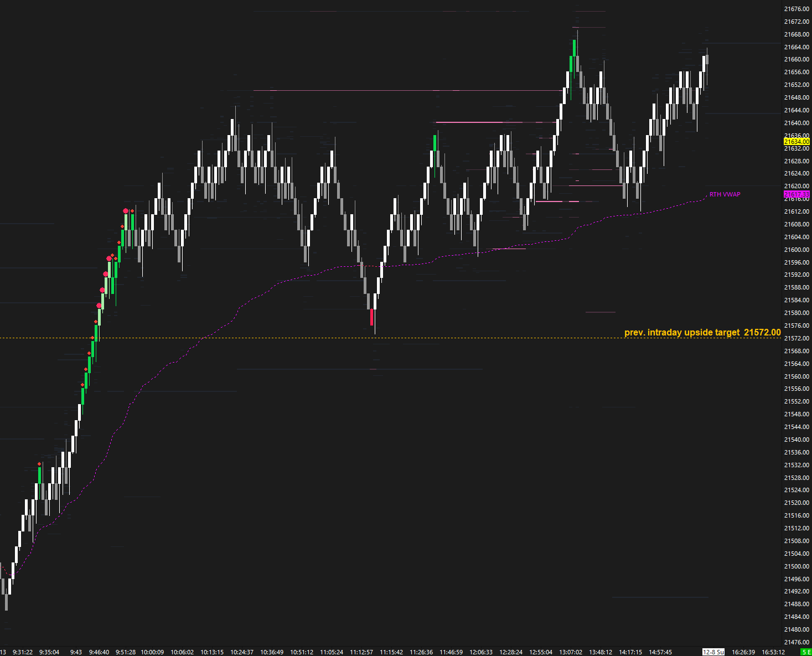Viewport: 812px width, 656px height.
Task: Click the 10:24:37 time axis label
Action: 242,652
